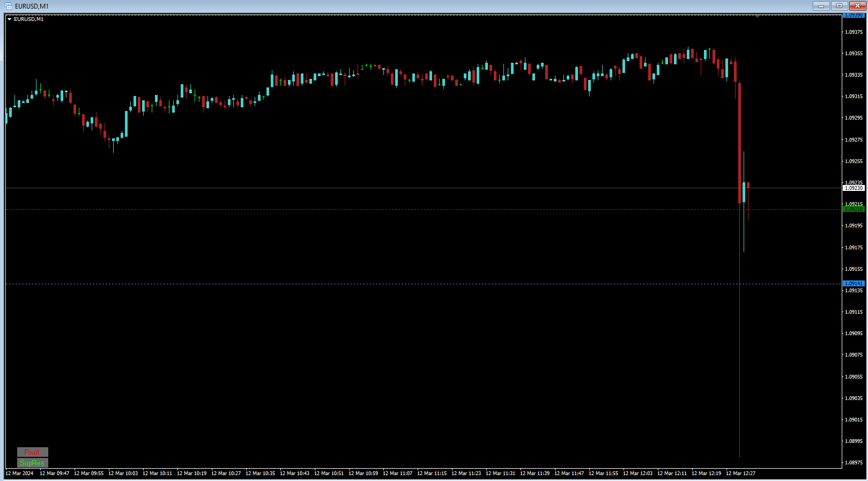Select the blue 1.09390 price label
This screenshot has height=481, width=868.
854,15
